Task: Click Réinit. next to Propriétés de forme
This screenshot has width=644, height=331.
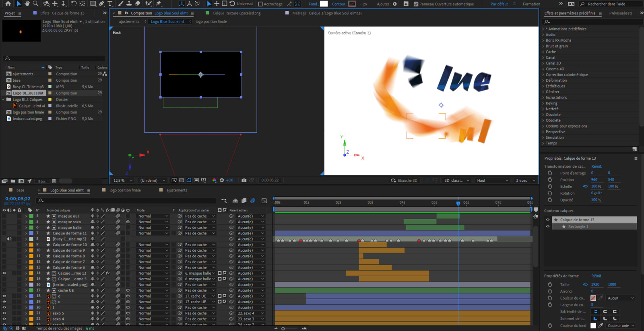Action: tap(597, 276)
